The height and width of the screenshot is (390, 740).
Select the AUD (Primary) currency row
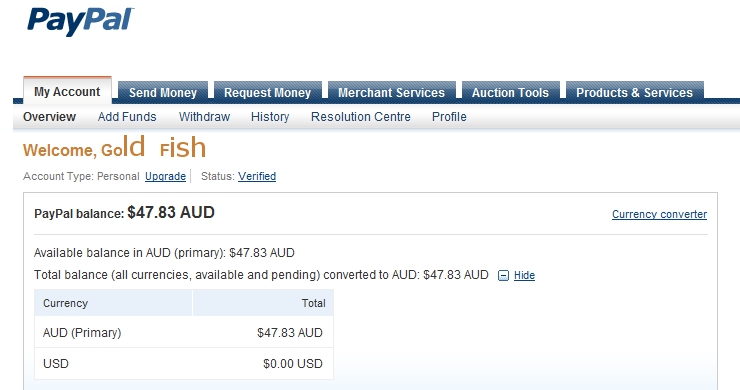184,332
